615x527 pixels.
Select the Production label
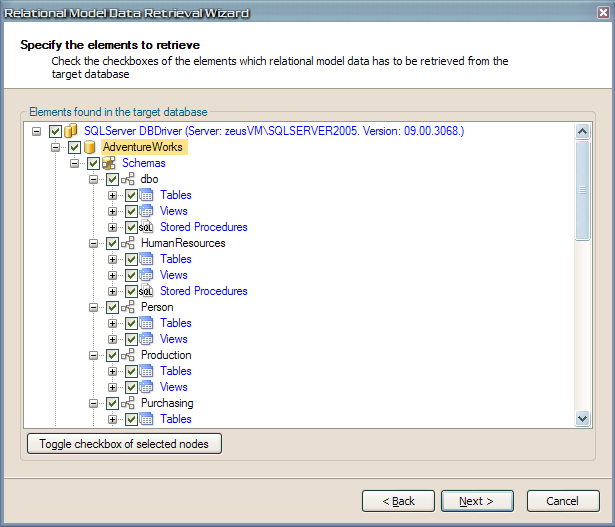[166, 355]
